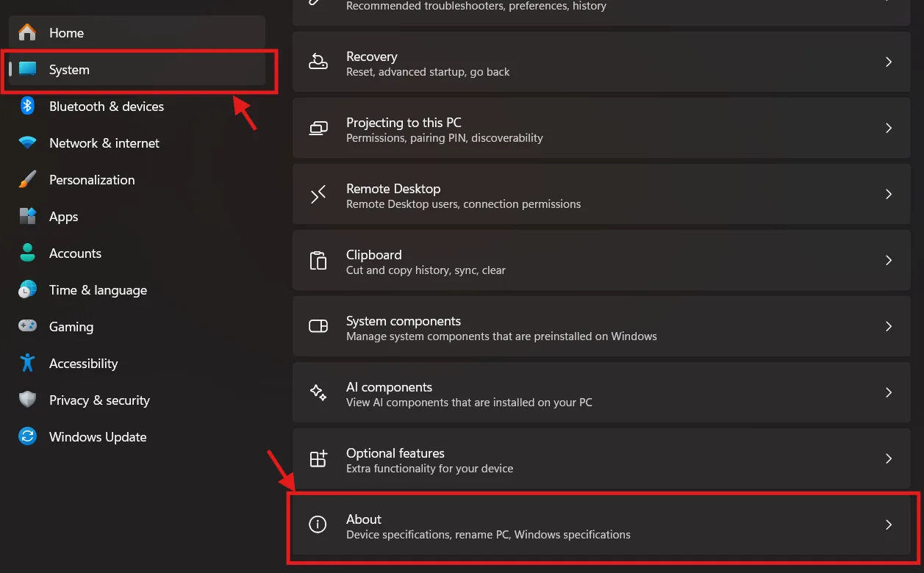Open Gaming settings label
924x573 pixels.
71,327
